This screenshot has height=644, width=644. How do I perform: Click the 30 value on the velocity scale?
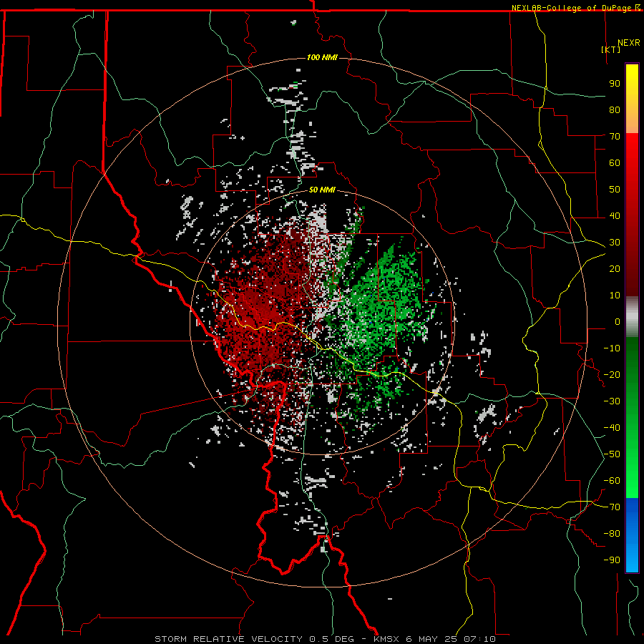coord(615,243)
